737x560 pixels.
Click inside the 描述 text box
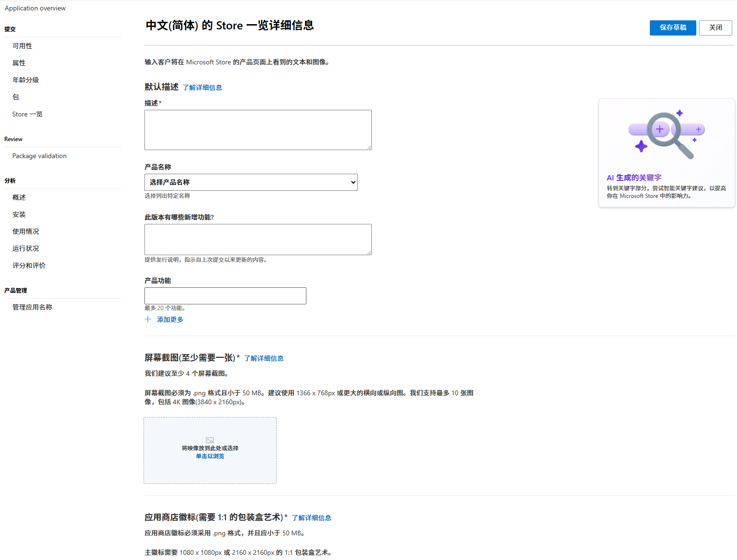click(258, 129)
